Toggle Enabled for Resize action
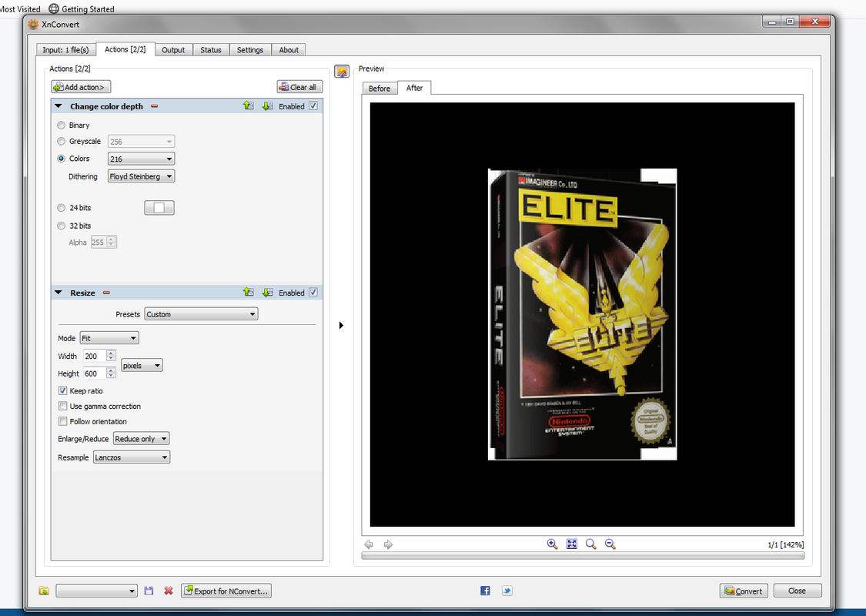866x616 pixels. coord(313,293)
